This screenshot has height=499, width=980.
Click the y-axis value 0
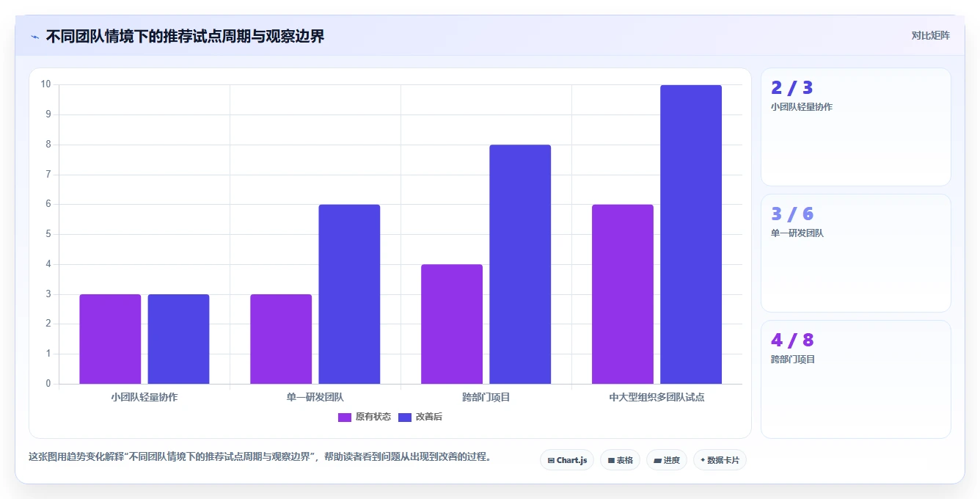(48, 384)
